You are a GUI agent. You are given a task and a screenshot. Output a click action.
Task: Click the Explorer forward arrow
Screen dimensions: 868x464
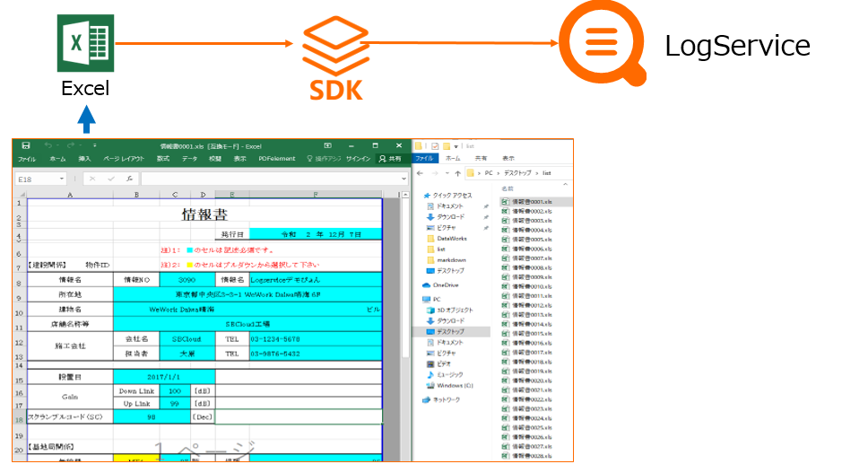tap(435, 173)
